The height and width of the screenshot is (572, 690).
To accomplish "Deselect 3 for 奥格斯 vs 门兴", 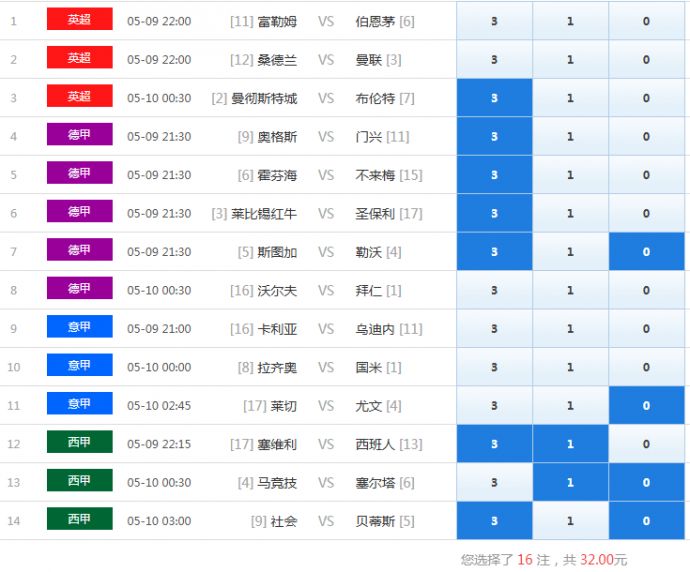I will tap(494, 136).
